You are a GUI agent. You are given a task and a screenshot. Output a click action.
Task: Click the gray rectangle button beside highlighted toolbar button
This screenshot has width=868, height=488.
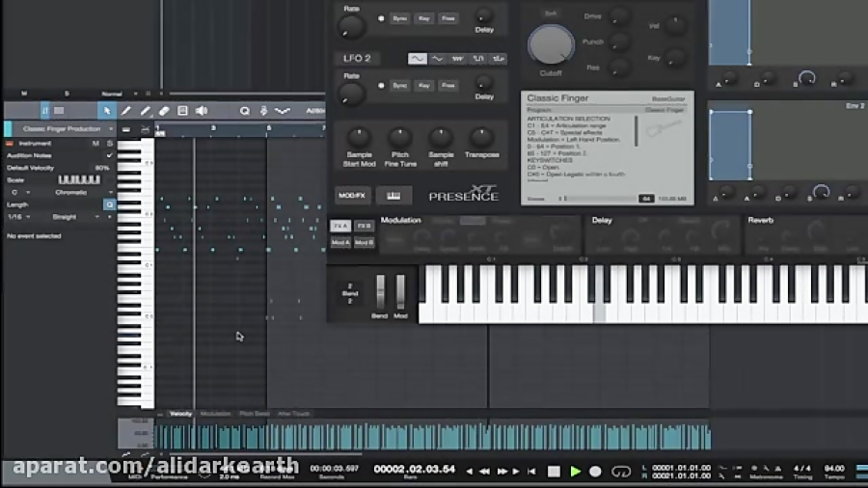click(x=59, y=111)
